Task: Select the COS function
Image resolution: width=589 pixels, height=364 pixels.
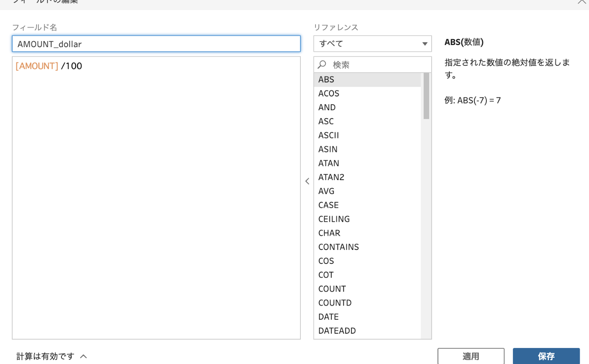Action: [367, 261]
